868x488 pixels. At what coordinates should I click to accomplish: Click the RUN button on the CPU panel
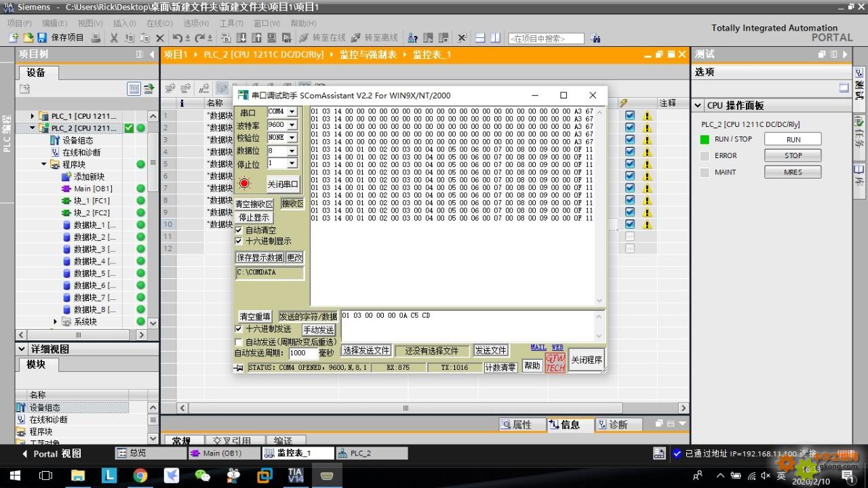click(793, 139)
